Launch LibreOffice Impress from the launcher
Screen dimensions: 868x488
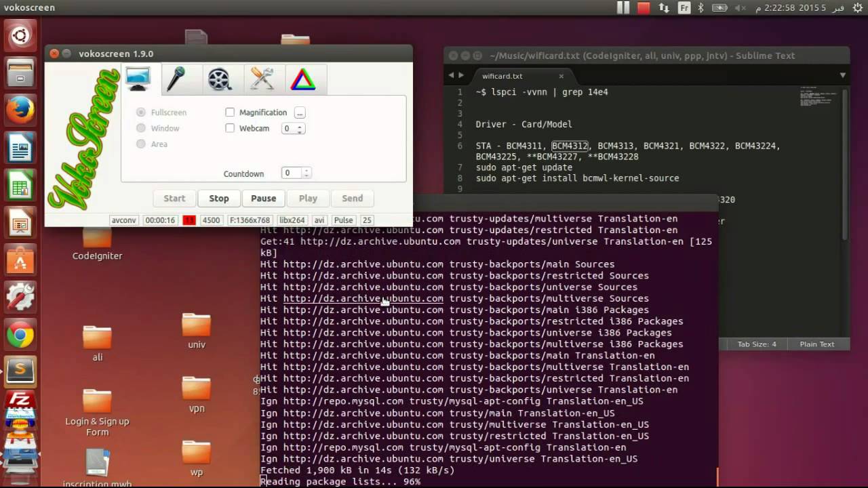click(20, 222)
